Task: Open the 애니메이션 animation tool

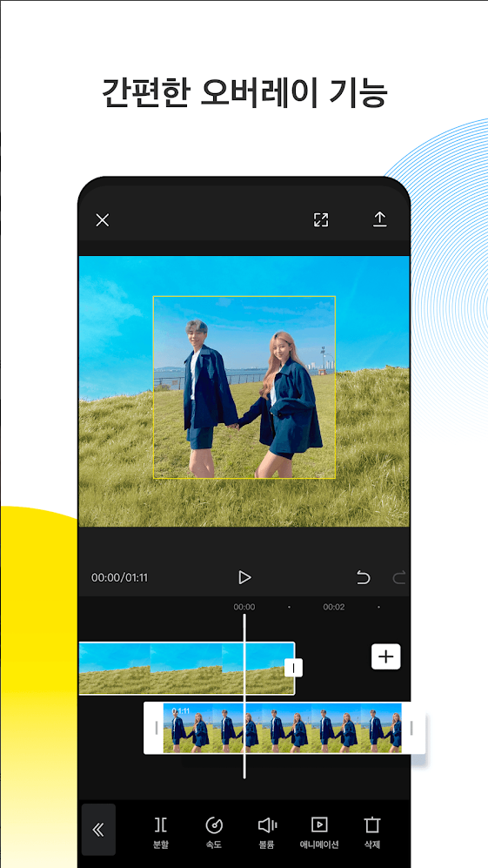Action: [319, 832]
